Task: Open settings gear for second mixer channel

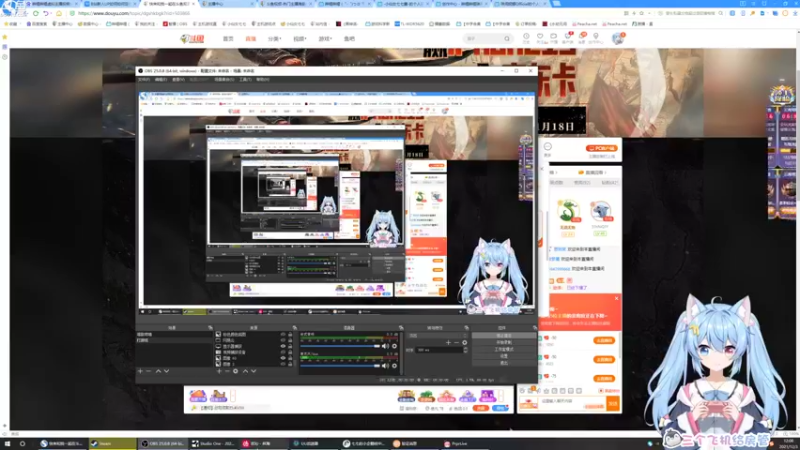Action: coord(394,365)
